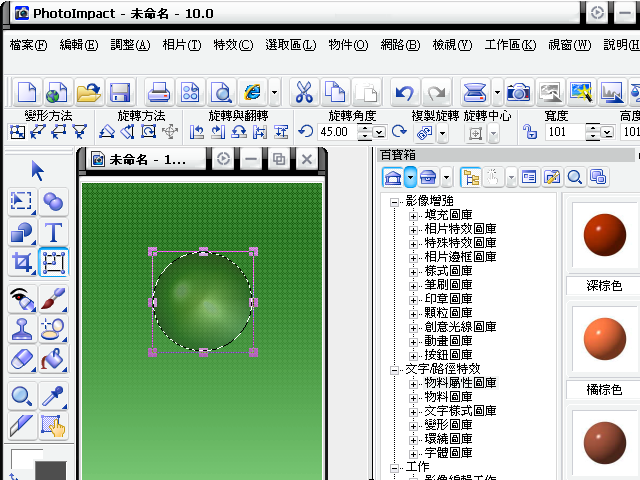Open a file with the folder icon

pos(89,92)
